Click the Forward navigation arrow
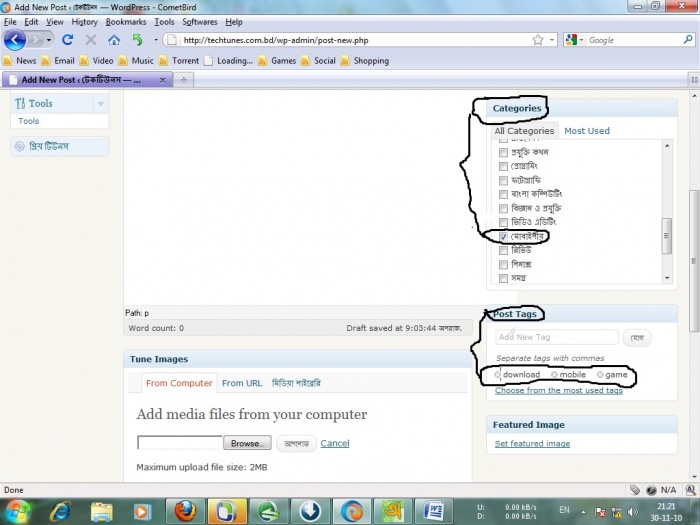This screenshot has height=525, width=700. tap(35, 40)
